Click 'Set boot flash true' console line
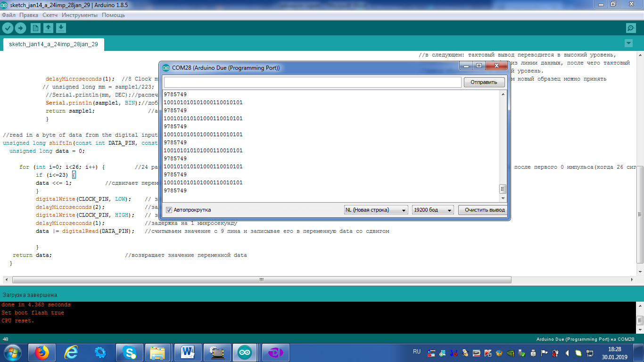The width and height of the screenshot is (644, 362). pyautogui.click(x=33, y=313)
